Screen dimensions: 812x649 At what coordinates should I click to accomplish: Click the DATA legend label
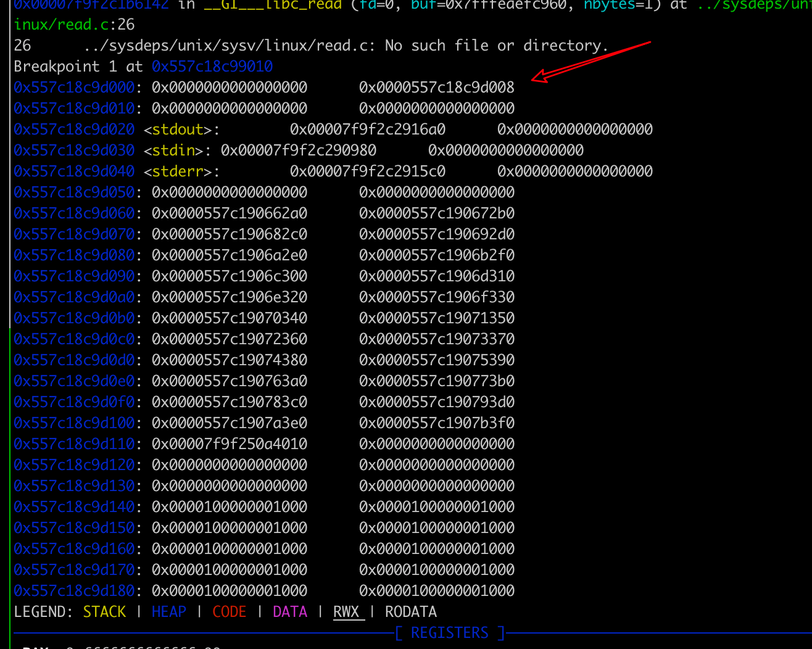pyautogui.click(x=290, y=612)
